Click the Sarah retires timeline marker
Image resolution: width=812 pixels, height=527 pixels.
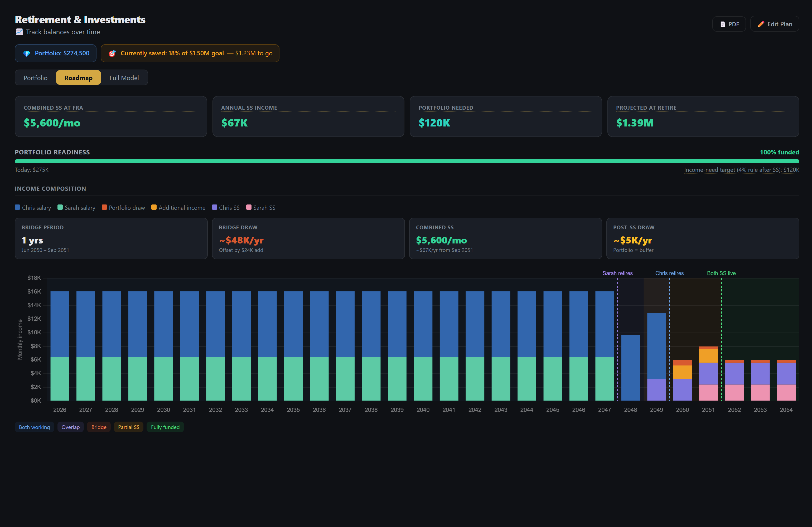coord(617,273)
